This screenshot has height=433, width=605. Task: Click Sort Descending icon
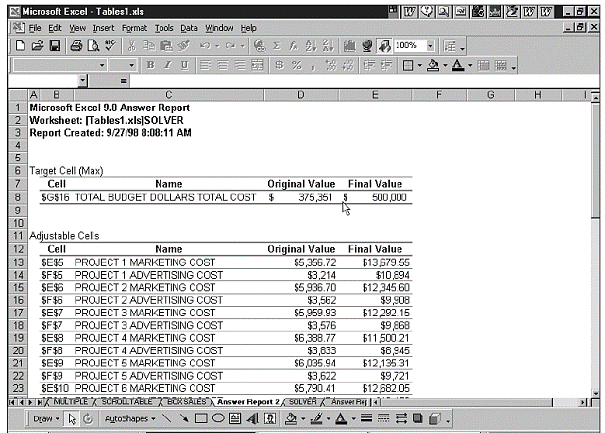[328, 46]
